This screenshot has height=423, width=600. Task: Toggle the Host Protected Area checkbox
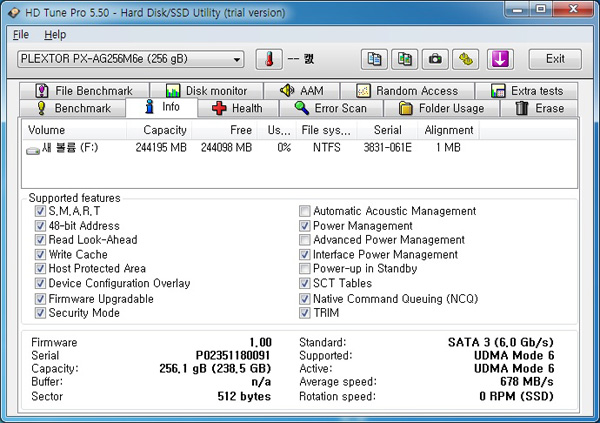point(40,268)
